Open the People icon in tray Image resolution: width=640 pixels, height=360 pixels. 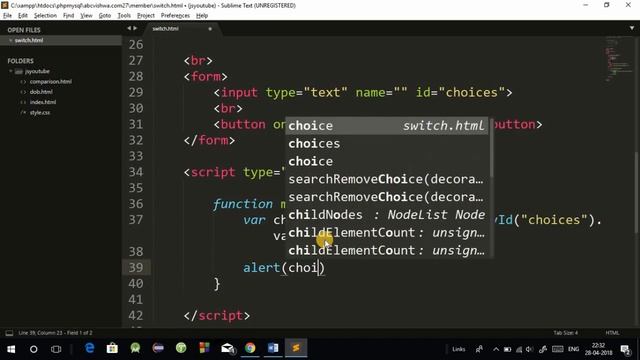(x=479, y=349)
